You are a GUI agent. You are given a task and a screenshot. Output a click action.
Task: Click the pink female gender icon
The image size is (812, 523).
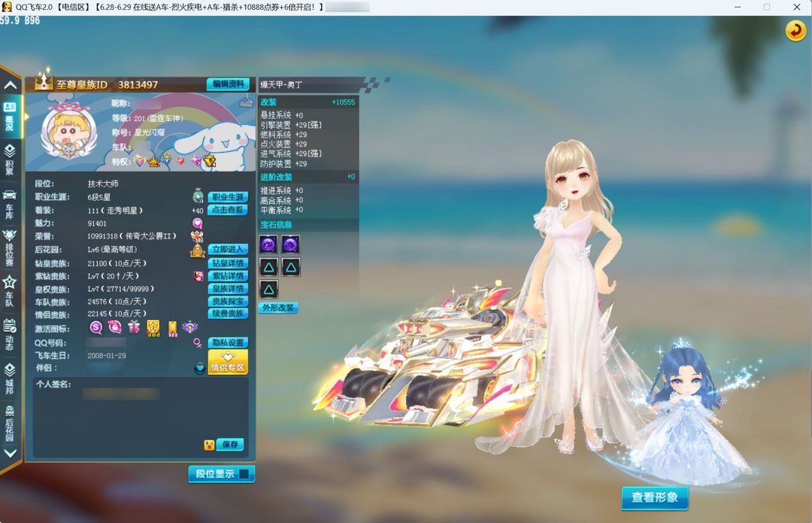click(x=197, y=342)
